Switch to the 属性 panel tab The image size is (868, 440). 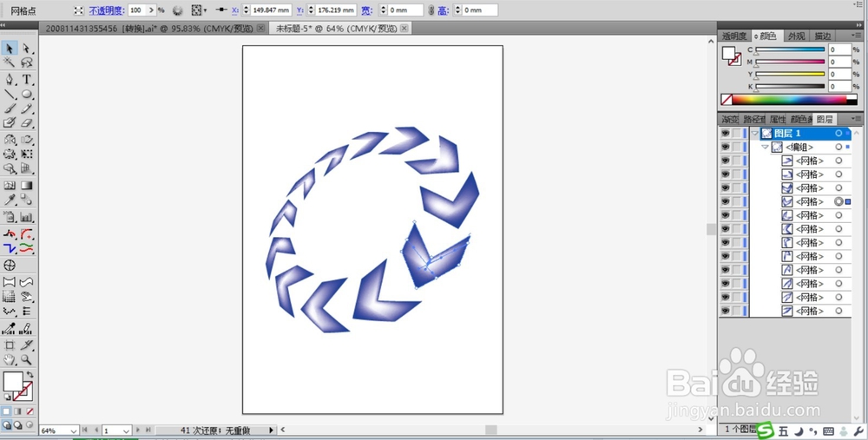[x=777, y=119]
